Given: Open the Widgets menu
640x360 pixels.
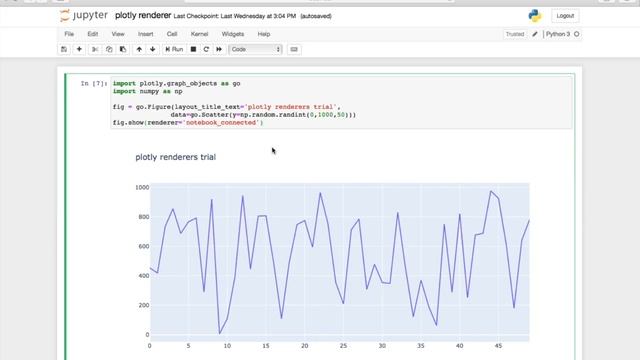Looking at the screenshot, I should 233,34.
